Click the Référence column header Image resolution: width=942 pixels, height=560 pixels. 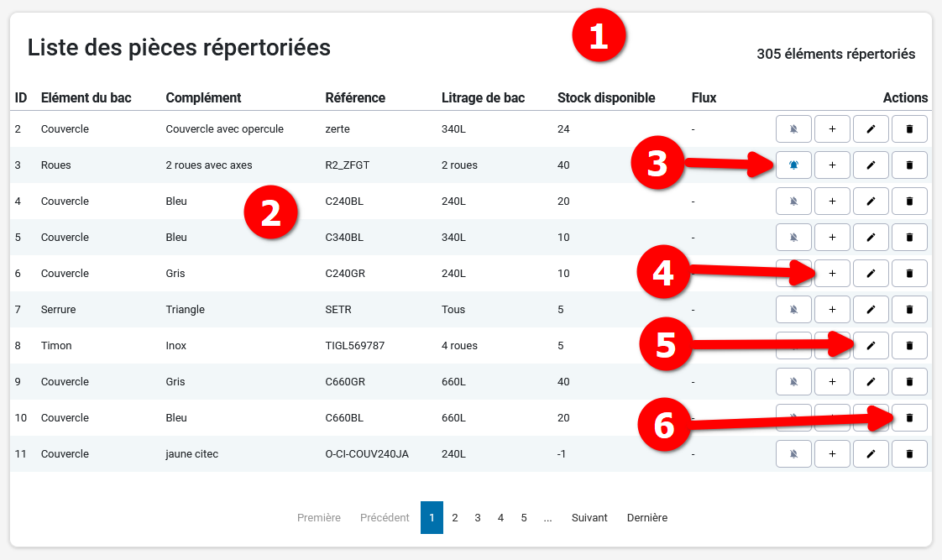pyautogui.click(x=355, y=98)
